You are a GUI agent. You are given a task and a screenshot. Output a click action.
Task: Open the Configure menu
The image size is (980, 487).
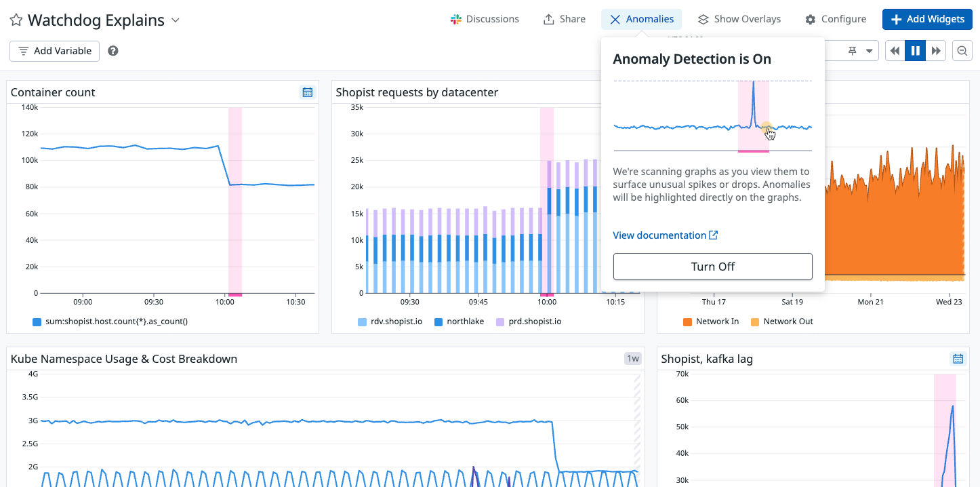pos(836,19)
